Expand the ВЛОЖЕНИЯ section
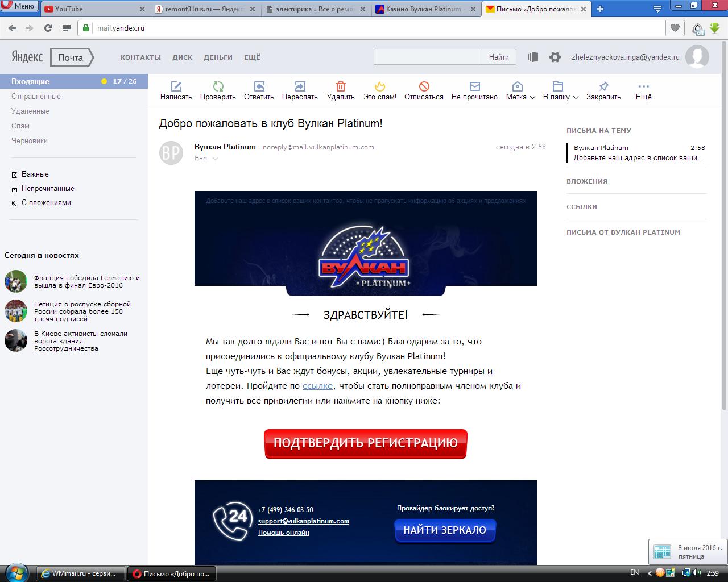 [587, 181]
